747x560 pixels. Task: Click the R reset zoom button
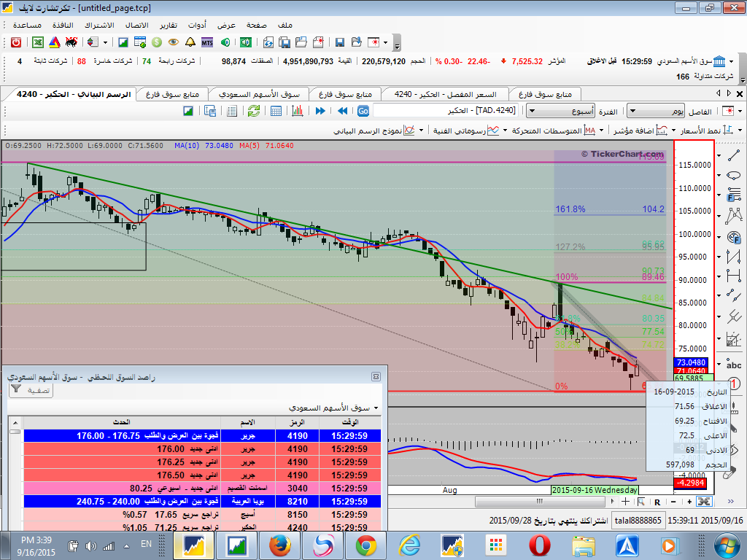click(x=657, y=502)
